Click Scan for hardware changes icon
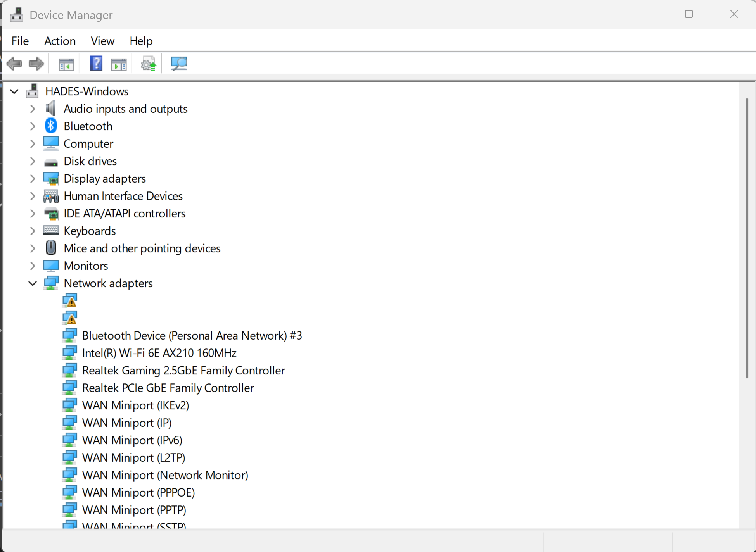The width and height of the screenshot is (756, 552). click(x=179, y=64)
